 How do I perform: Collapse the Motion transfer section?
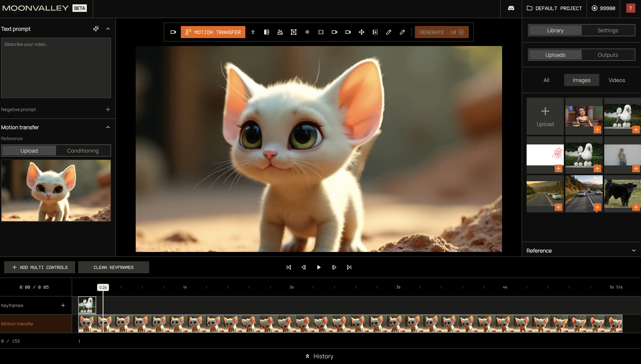pyautogui.click(x=108, y=127)
